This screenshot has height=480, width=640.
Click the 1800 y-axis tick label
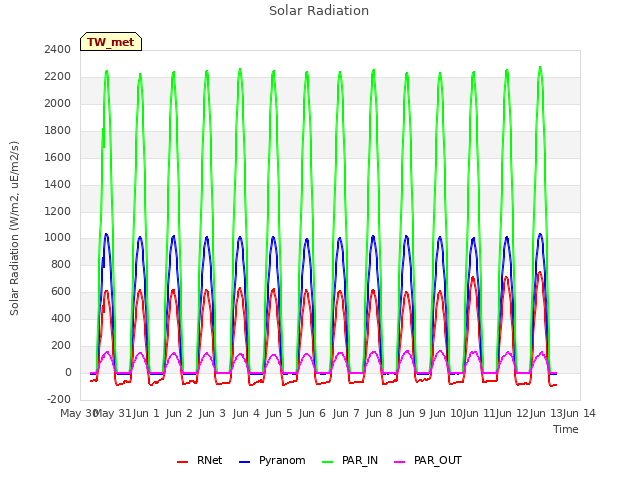(58, 131)
